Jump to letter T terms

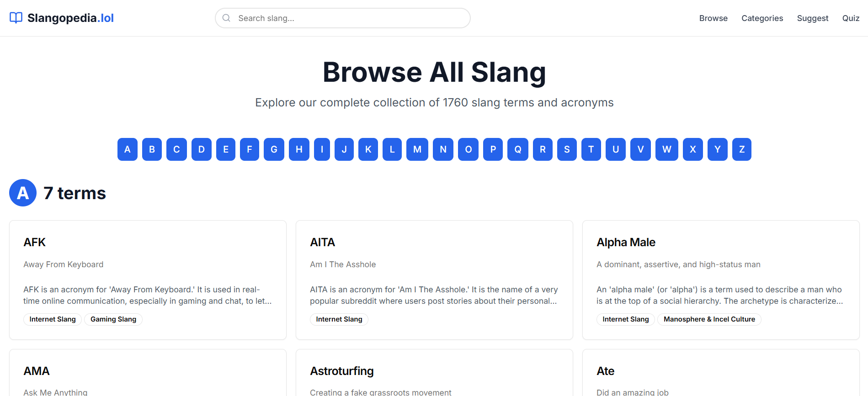point(591,149)
